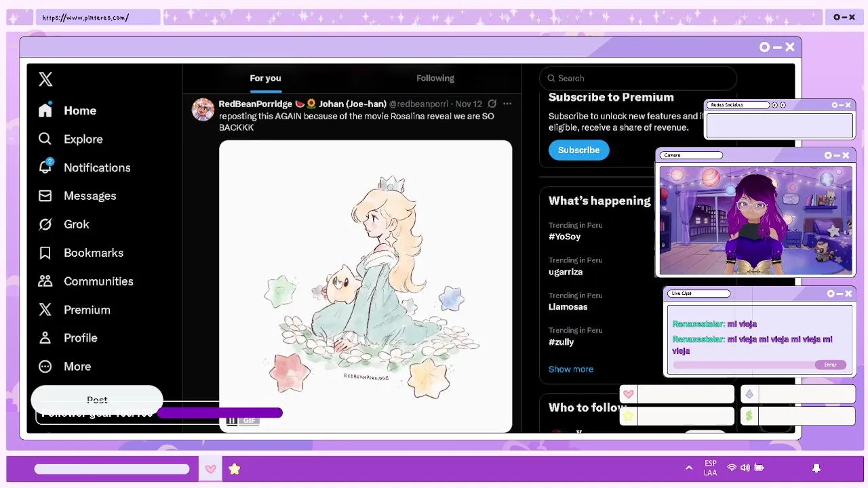Open the Rosalina illustration image

click(366, 286)
